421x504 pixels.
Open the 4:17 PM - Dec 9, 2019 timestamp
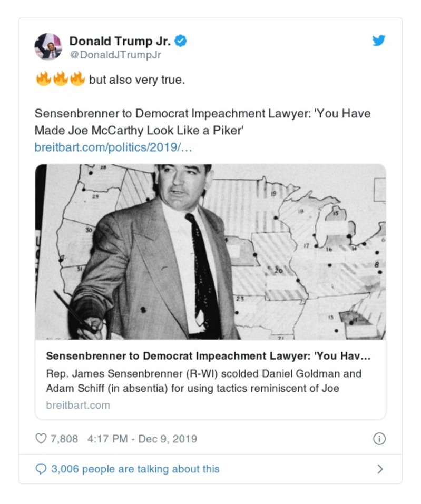pos(141,438)
